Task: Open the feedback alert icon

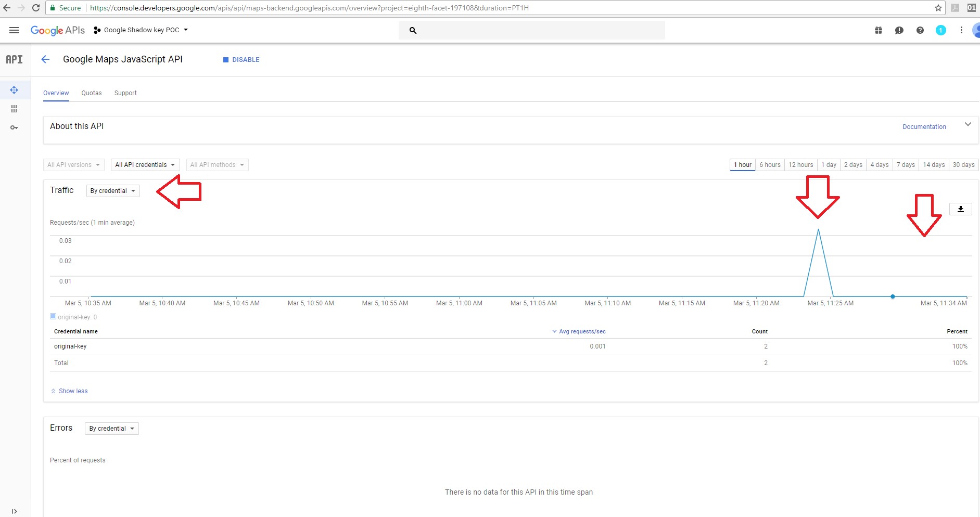Action: tap(899, 30)
